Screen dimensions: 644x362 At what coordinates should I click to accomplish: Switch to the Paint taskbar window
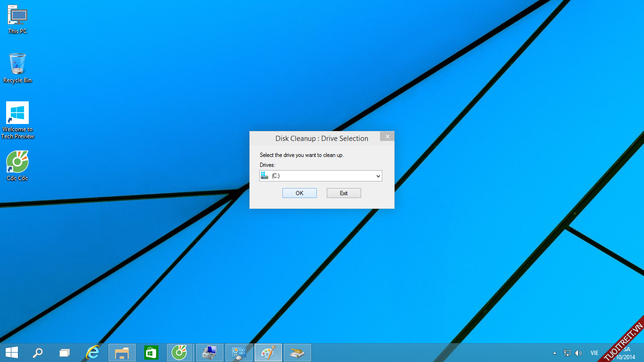coord(268,353)
